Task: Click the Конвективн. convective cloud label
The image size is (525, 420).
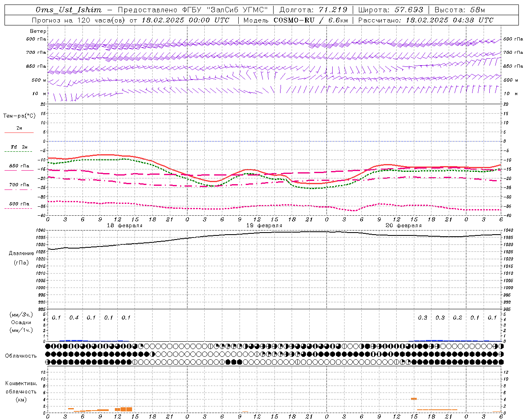Action: (x=21, y=383)
